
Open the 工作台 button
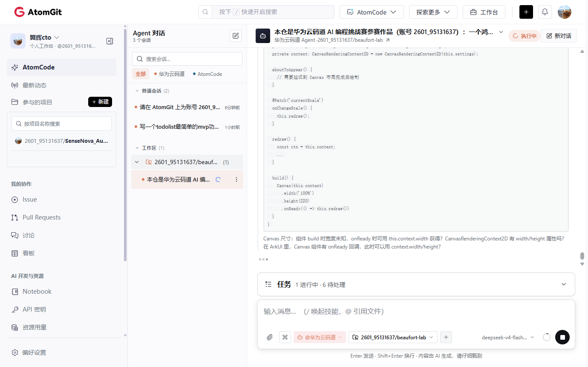[x=484, y=12]
